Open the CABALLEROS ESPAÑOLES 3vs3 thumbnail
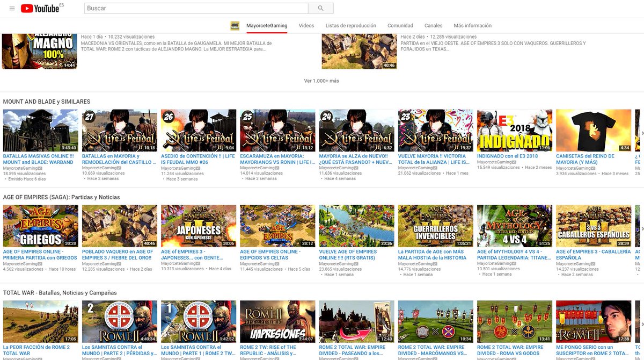Viewport: 644px width, 360px height. [594, 226]
